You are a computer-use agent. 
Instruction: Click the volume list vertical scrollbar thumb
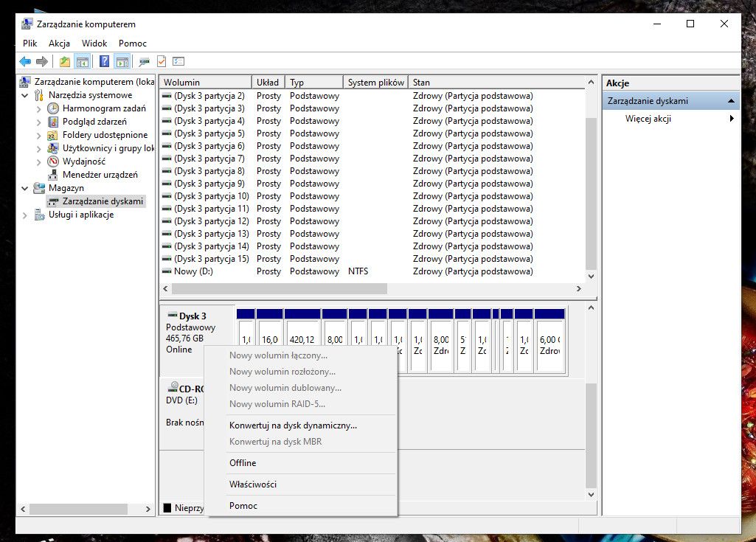tap(591, 193)
